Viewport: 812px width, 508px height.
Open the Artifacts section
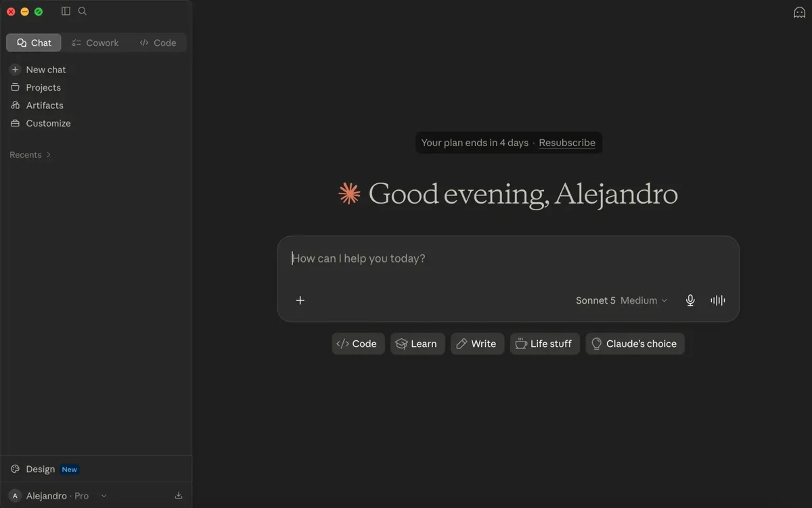96,106
